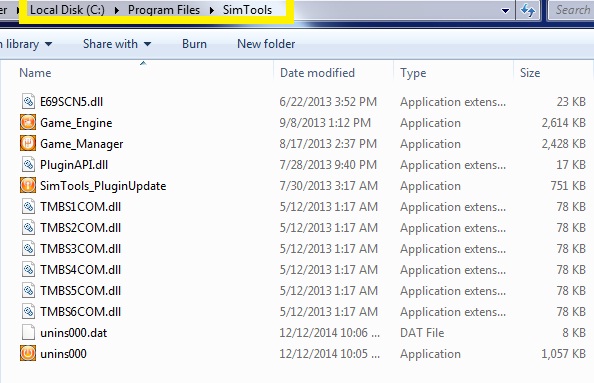Click the 17 KB size value
This screenshot has width=594, height=383.
pos(571,165)
